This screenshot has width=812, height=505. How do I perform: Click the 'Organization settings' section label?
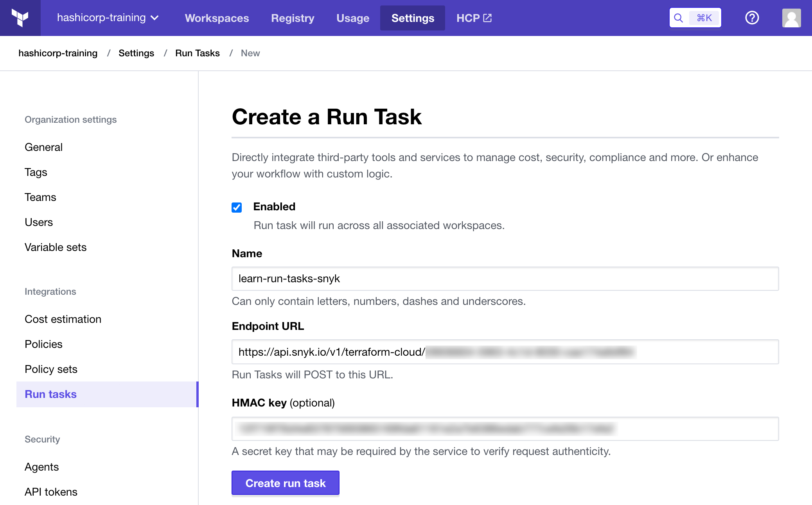[71, 120]
